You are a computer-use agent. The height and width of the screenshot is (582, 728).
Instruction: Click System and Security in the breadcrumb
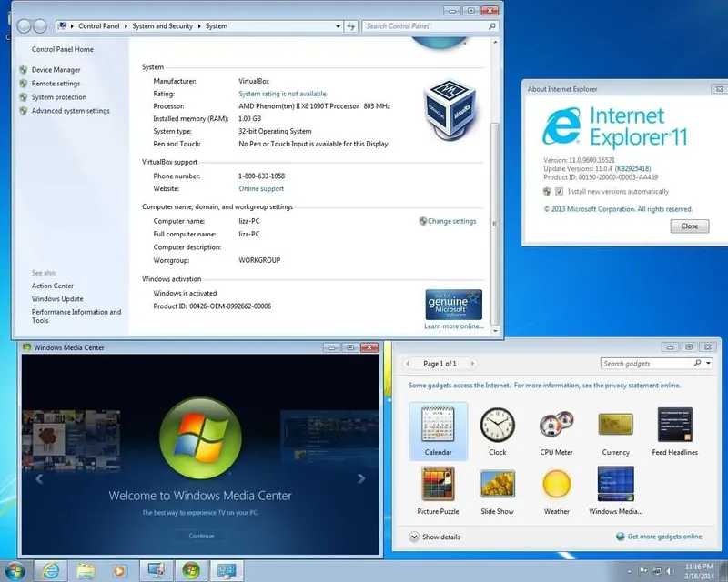click(x=163, y=26)
